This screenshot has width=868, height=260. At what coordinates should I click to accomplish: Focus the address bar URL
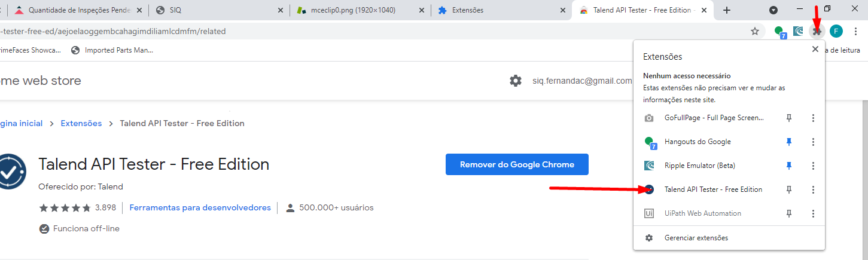tap(371, 31)
